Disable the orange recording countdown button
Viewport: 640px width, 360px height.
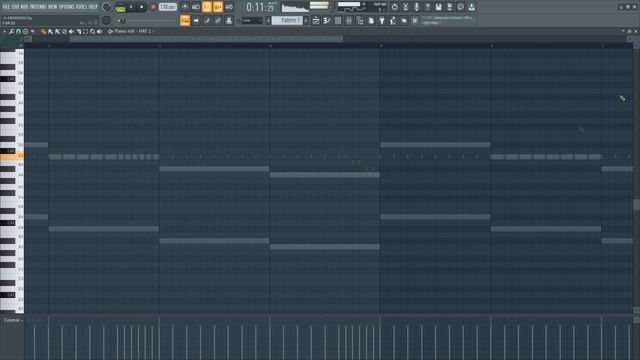point(207,7)
